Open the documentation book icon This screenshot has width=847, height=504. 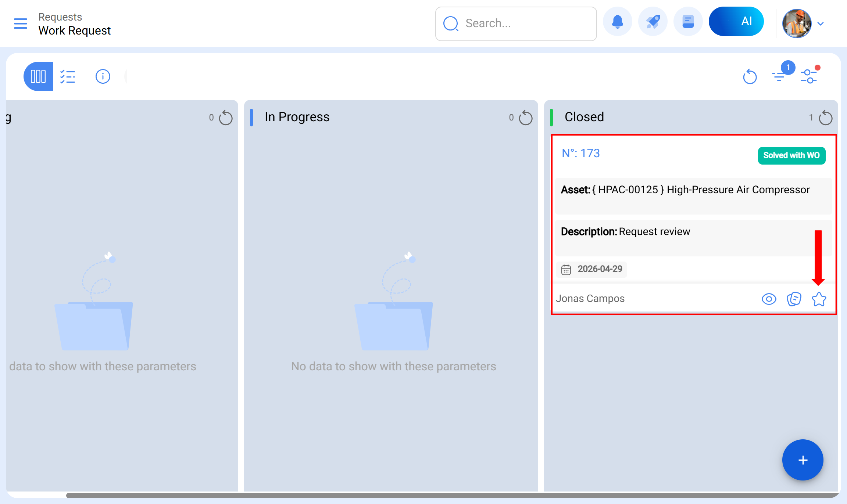coord(688,22)
